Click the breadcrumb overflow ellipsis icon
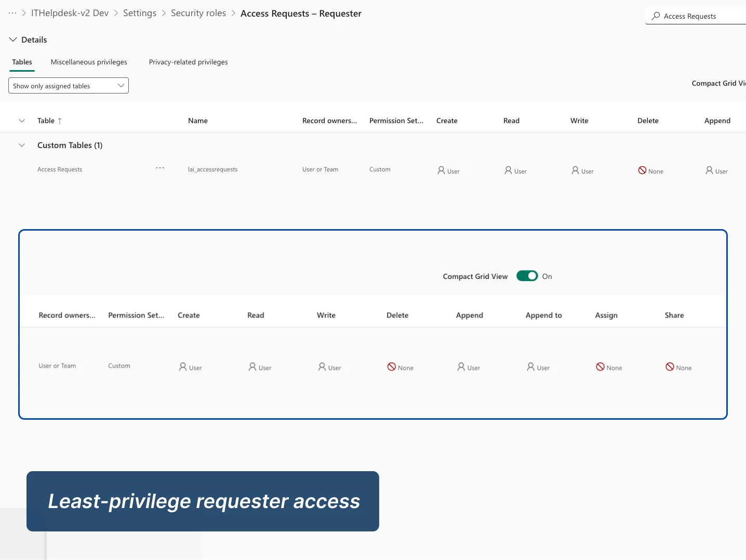Image resolution: width=746 pixels, height=560 pixels. click(x=11, y=13)
